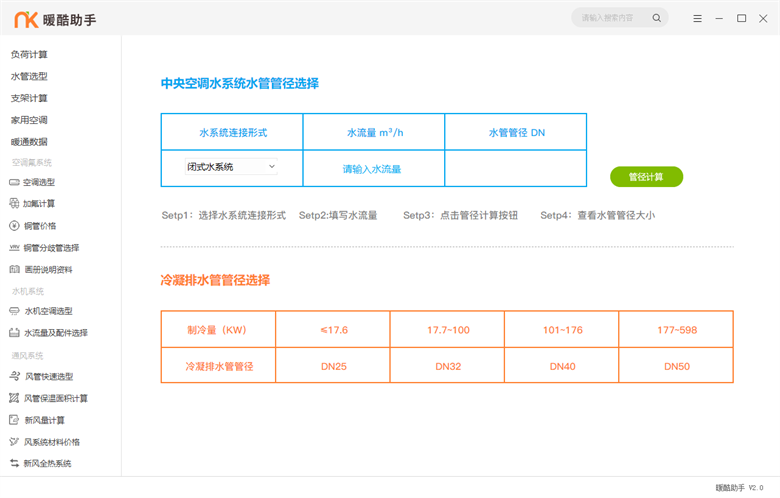Click the 冷凝排水管管径选择 heading
The image size is (780, 498).
(x=215, y=280)
